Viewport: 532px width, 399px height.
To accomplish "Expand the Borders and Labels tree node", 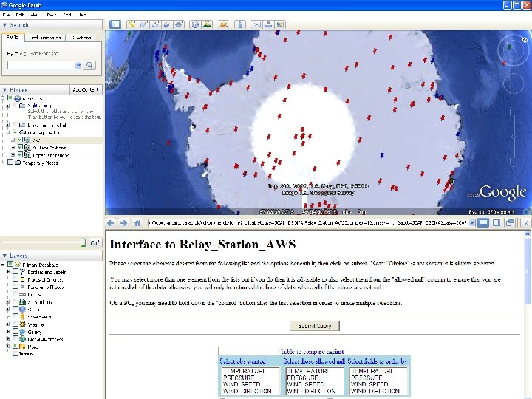I will (x=8, y=272).
